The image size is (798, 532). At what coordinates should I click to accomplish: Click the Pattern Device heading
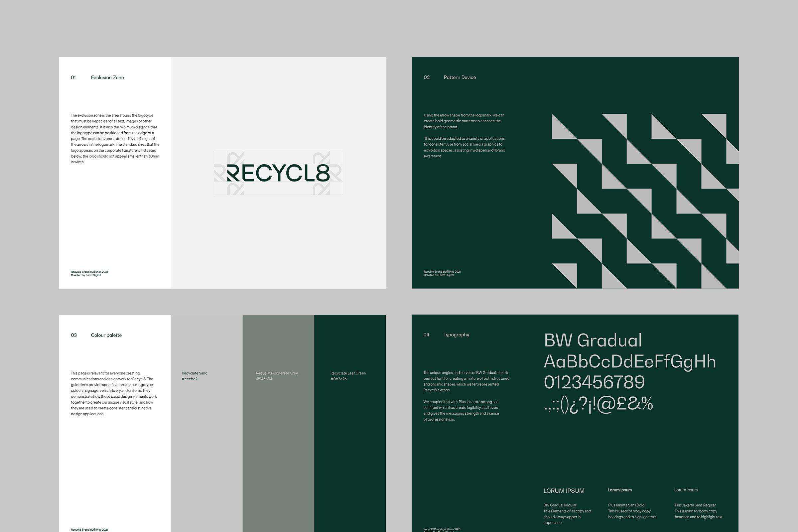pos(460,77)
